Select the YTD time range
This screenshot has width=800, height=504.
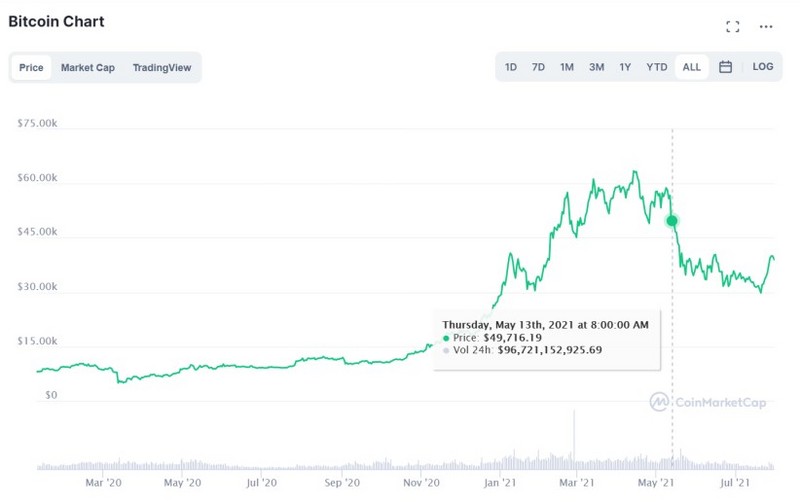coord(656,67)
